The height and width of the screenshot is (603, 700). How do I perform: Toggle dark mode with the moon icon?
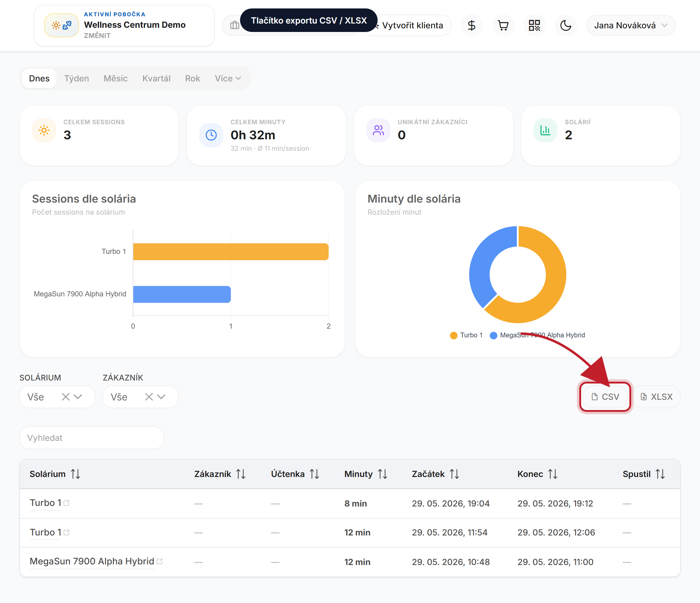[x=566, y=25]
